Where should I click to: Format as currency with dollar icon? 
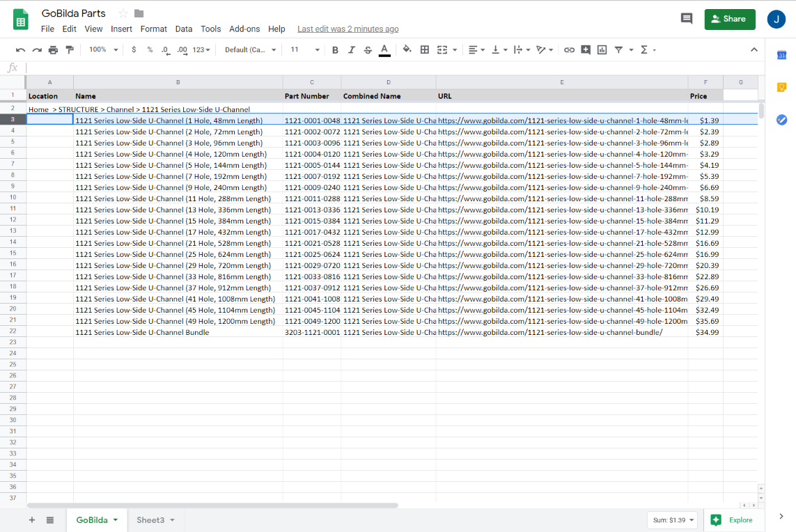tap(134, 49)
